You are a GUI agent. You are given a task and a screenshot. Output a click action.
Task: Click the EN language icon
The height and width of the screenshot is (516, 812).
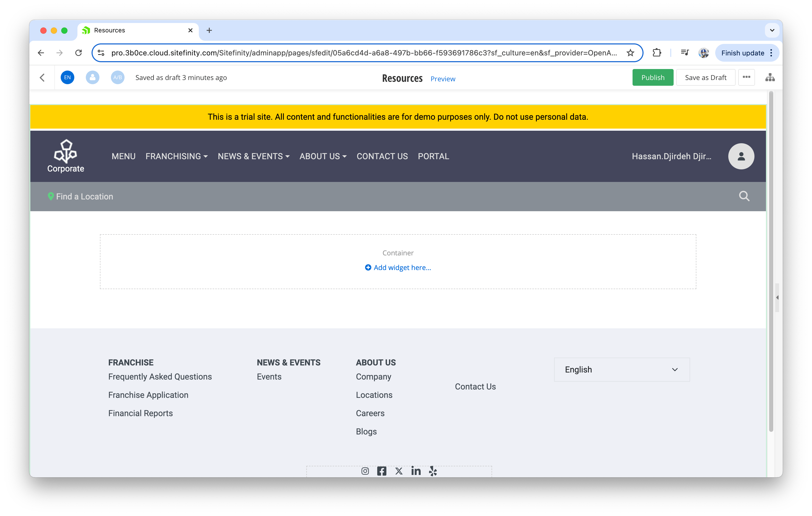pyautogui.click(x=67, y=78)
